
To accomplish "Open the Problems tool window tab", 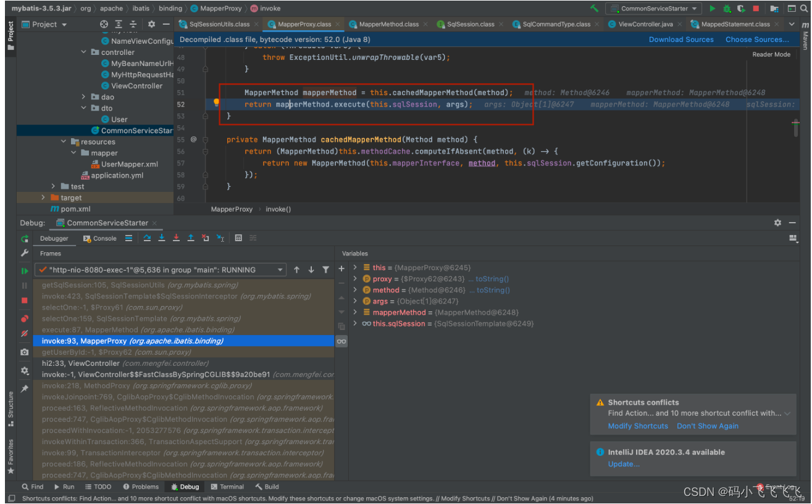I will tap(141, 487).
